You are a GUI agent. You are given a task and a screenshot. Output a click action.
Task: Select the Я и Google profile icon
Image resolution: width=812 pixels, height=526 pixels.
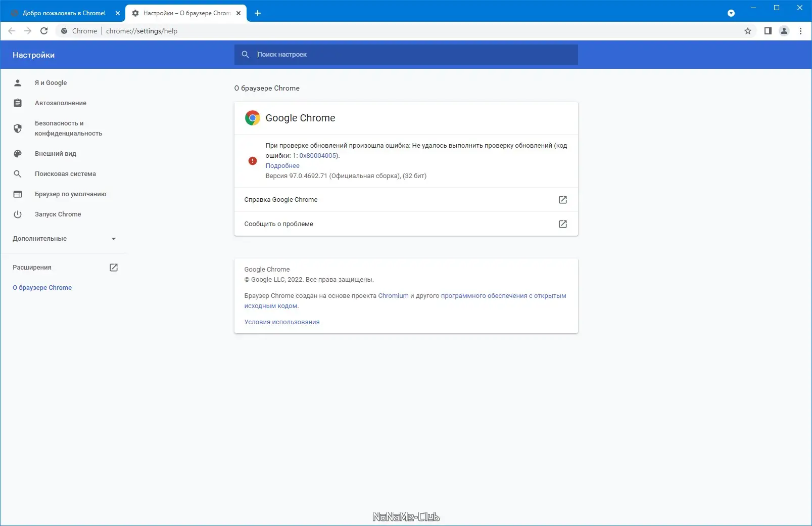pyautogui.click(x=18, y=82)
